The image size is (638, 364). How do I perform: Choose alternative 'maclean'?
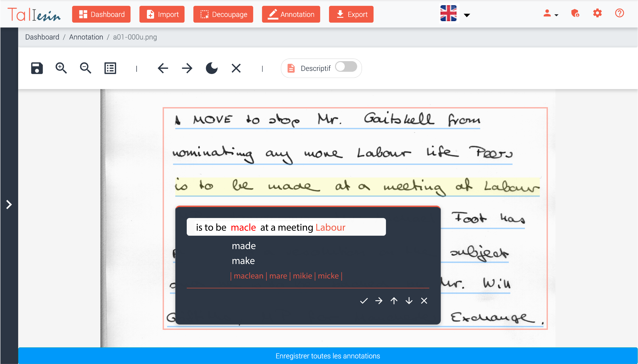(x=248, y=276)
